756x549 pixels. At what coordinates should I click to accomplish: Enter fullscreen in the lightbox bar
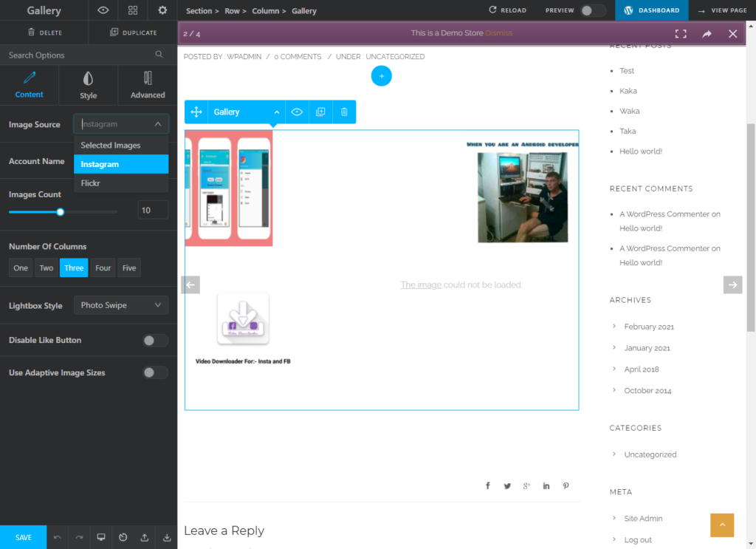click(x=681, y=33)
